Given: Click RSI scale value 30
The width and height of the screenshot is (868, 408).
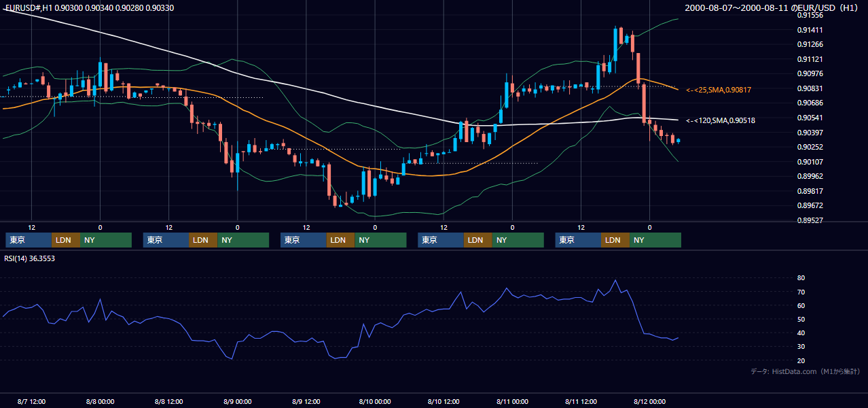Looking at the screenshot, I should [801, 347].
